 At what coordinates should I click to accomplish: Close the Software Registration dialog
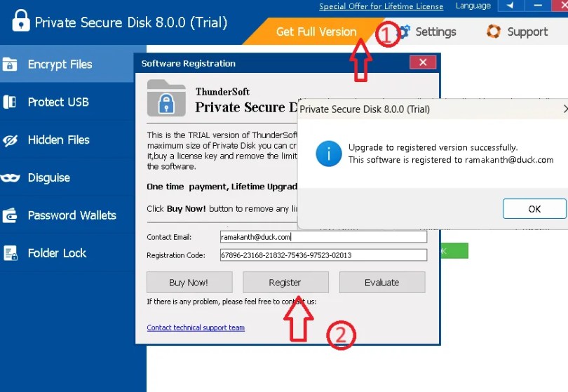(x=423, y=62)
